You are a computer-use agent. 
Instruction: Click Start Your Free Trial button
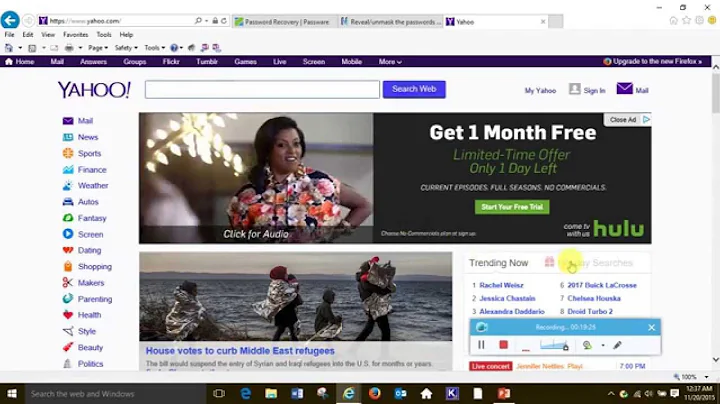[512, 207]
